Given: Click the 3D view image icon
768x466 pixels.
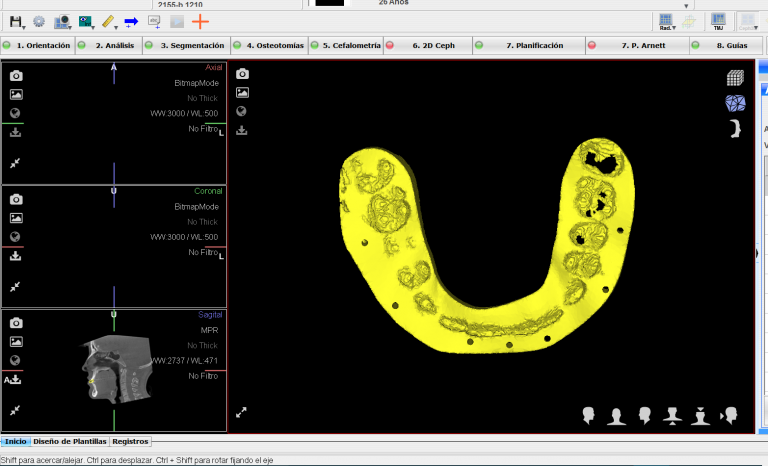Looking at the screenshot, I should (242, 92).
